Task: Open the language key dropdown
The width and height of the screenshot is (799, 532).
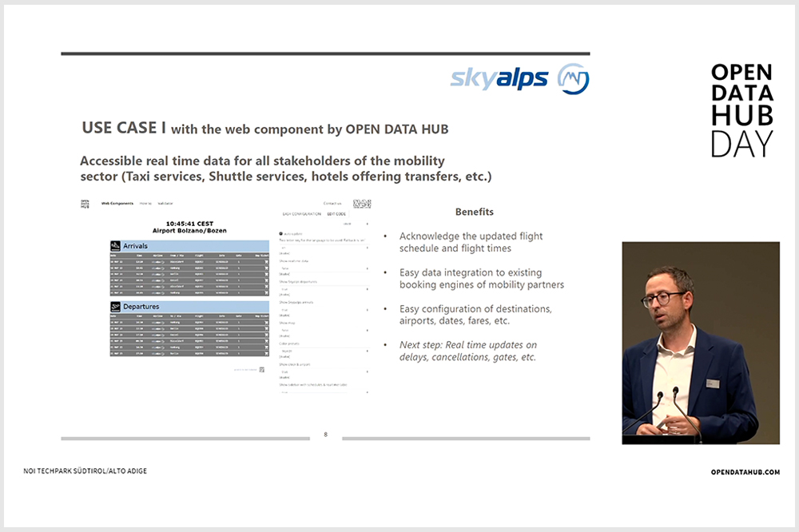Action: (324, 248)
